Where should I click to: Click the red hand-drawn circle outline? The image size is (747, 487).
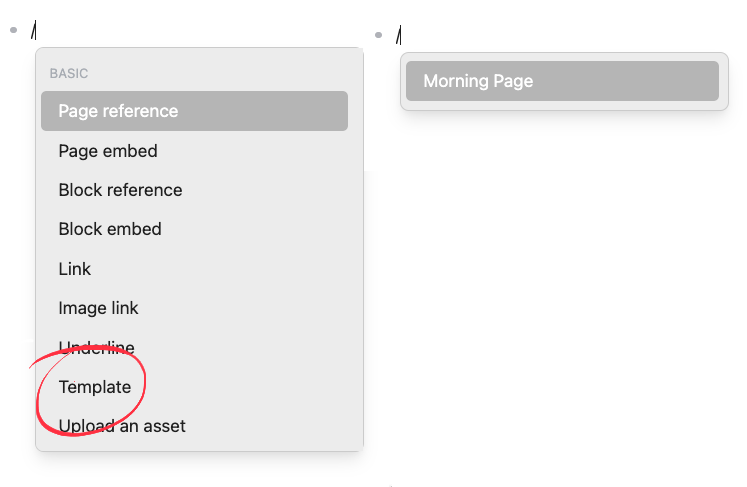38,400
